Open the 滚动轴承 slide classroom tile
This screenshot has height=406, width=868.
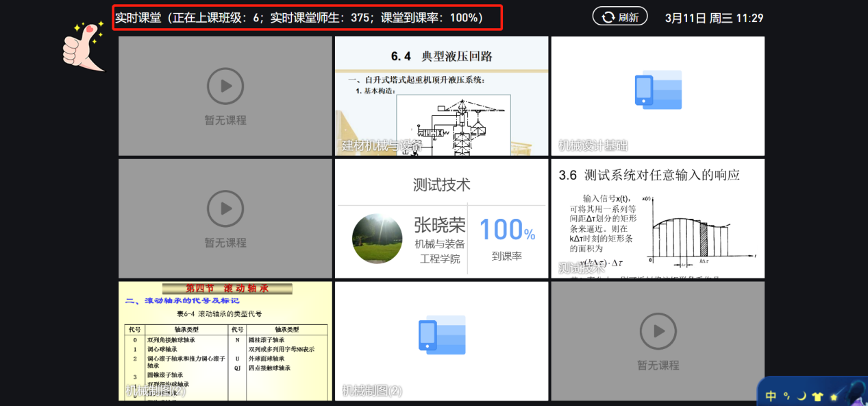(225, 341)
